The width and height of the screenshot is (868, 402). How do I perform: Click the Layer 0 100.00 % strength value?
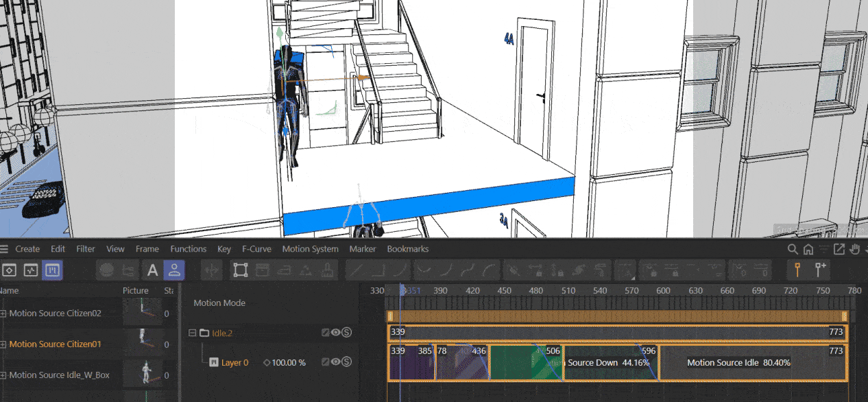coord(289,362)
